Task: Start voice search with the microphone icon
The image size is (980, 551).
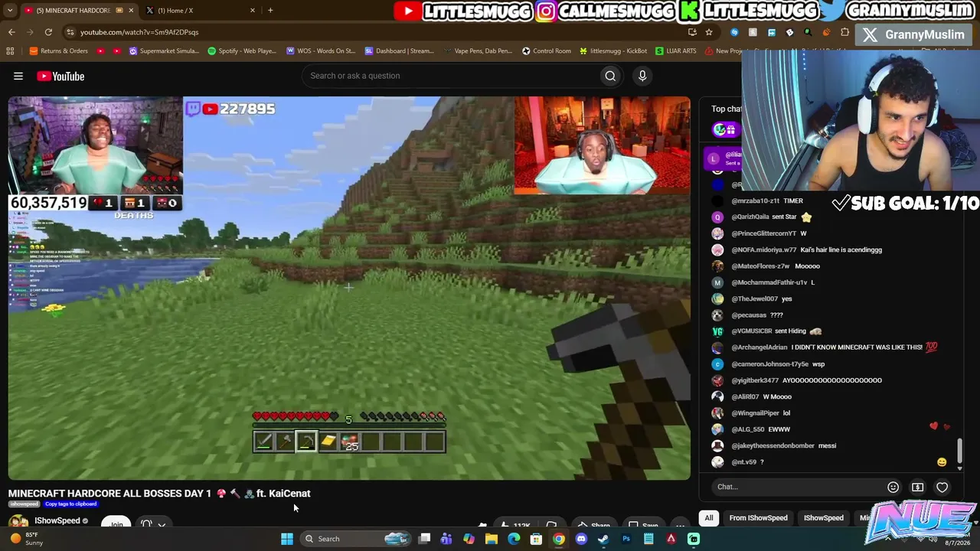Action: pos(642,76)
